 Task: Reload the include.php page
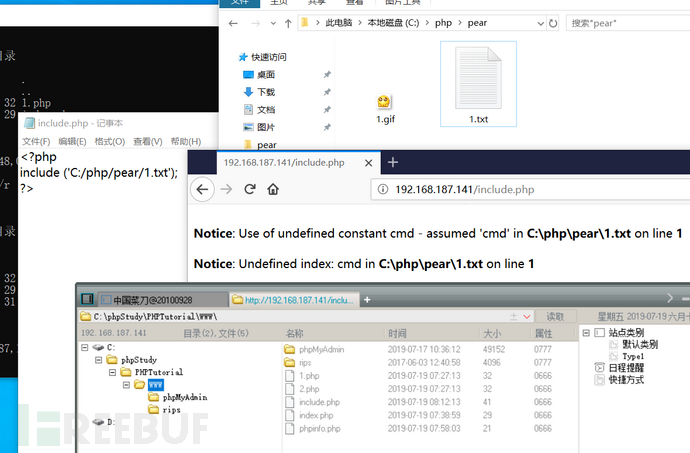tap(250, 189)
